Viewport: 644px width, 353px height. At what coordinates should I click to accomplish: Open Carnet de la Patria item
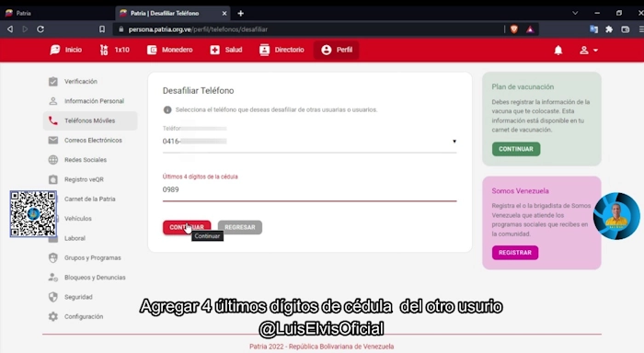click(x=90, y=199)
